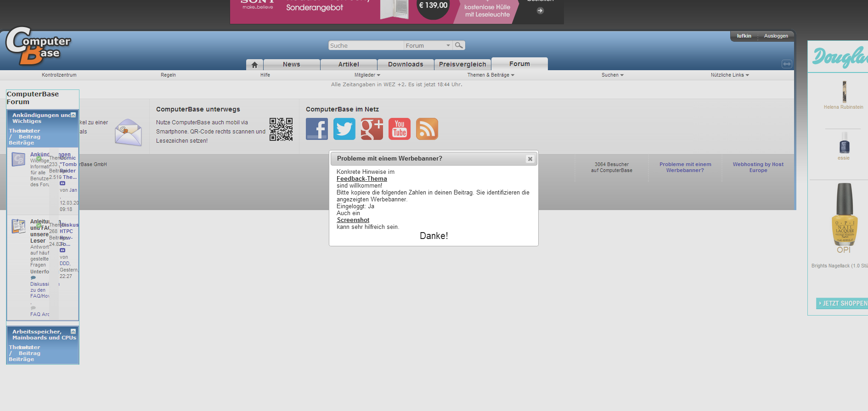This screenshot has height=411, width=868.
Task: Open Kontrollzentrum
Action: click(x=59, y=75)
